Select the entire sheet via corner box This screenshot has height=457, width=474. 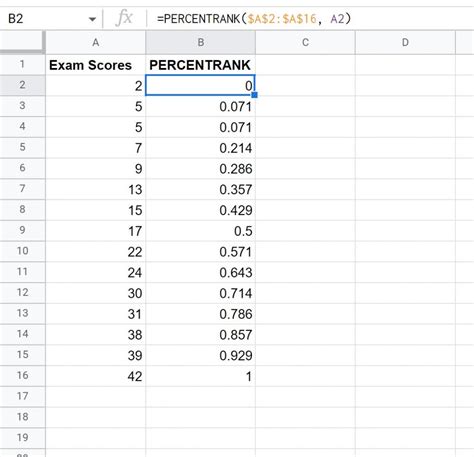[22, 42]
